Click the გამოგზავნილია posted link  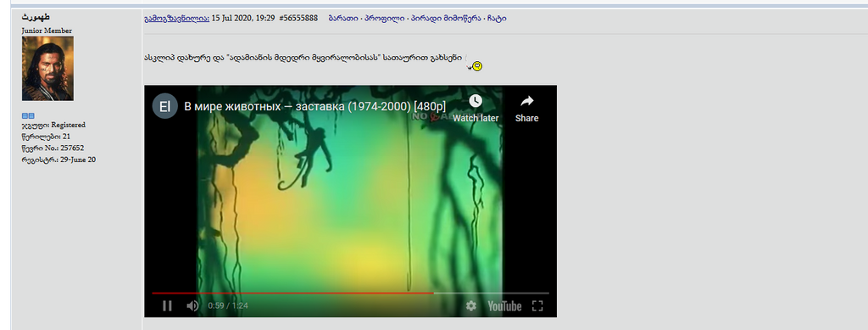tap(176, 19)
